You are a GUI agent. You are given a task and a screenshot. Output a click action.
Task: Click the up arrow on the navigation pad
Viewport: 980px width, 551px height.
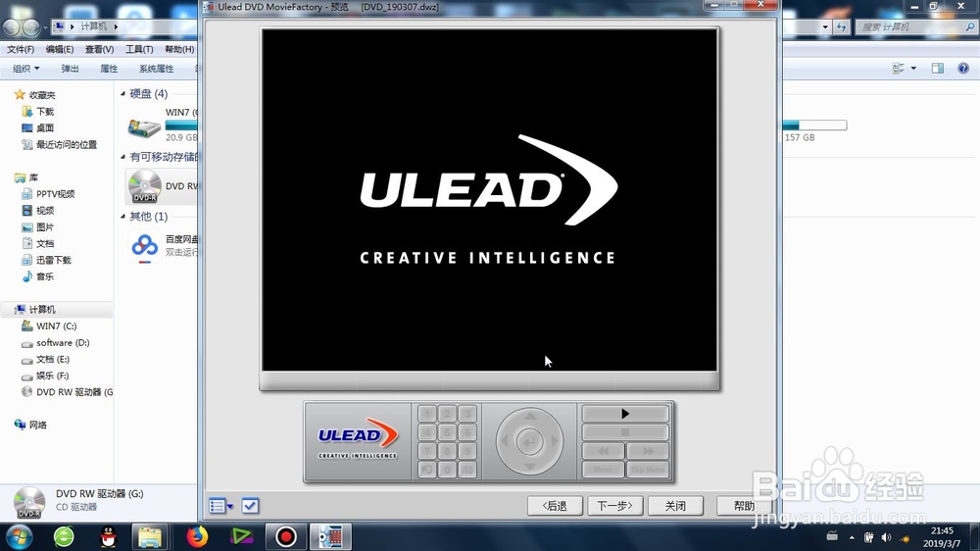pyautogui.click(x=529, y=417)
